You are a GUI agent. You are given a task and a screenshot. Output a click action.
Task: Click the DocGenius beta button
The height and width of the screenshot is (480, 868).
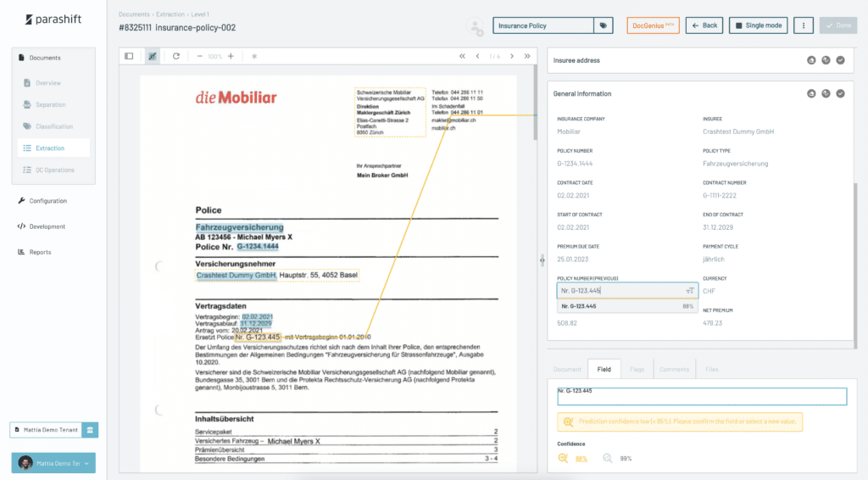point(653,25)
